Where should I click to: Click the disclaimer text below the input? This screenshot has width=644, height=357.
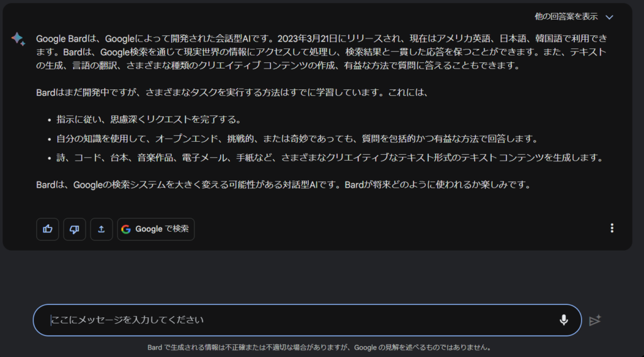(319, 348)
